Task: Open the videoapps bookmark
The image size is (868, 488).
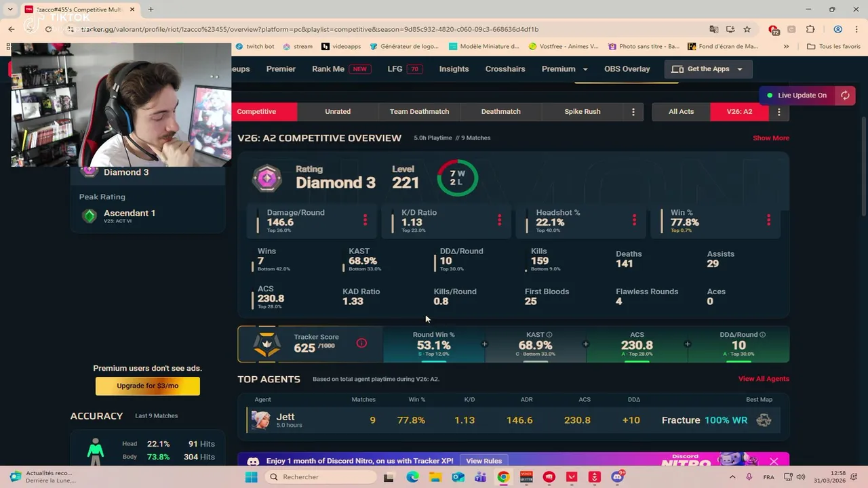Action: point(341,47)
